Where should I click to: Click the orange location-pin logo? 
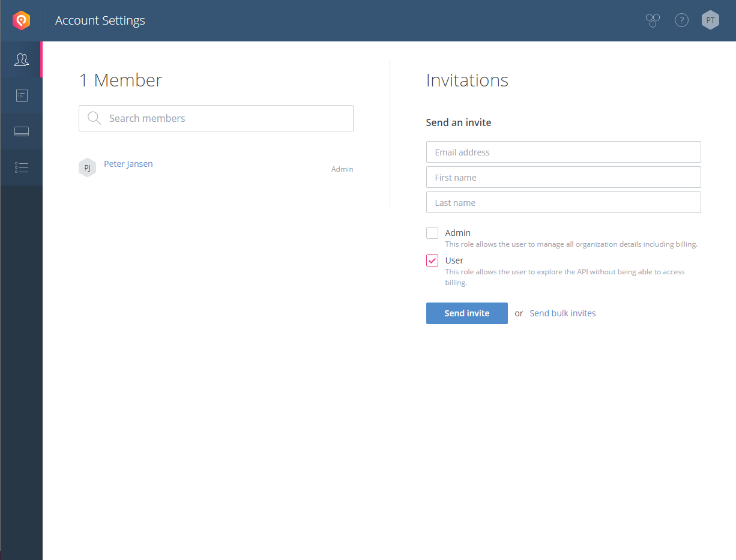click(x=22, y=21)
